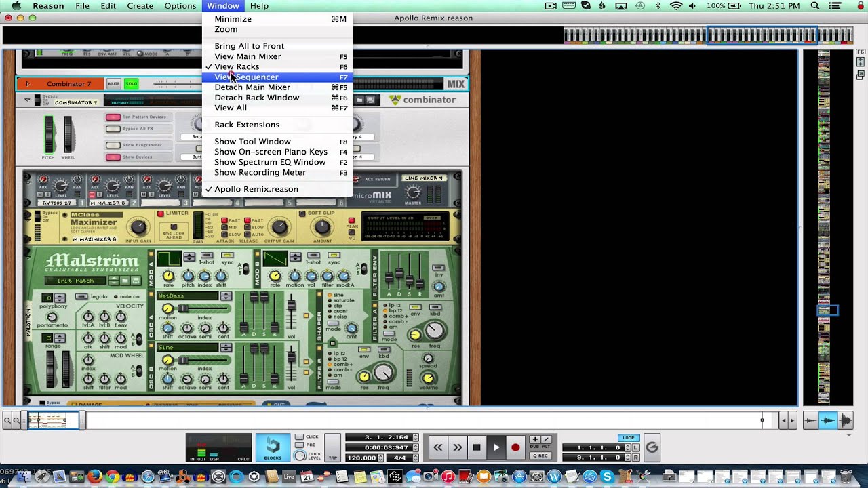Start playback with the Play button
Viewport: 868px width, 488px height.
pyautogui.click(x=496, y=447)
